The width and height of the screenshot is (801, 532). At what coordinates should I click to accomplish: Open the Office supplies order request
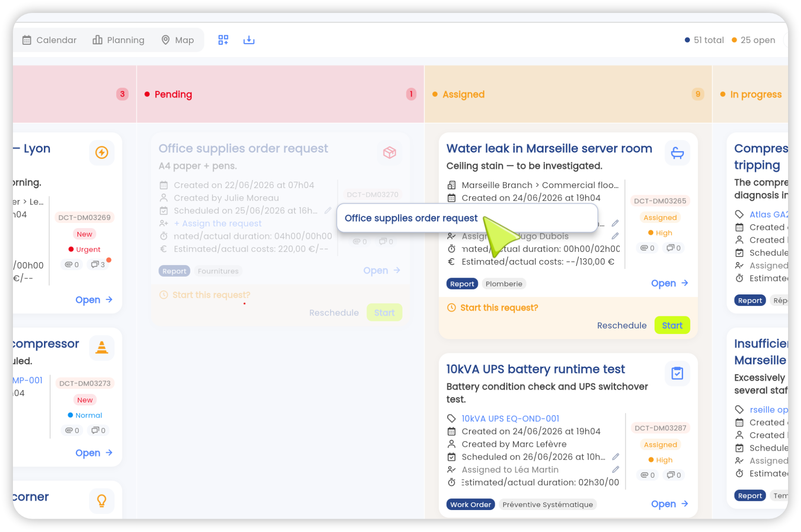[x=382, y=271]
